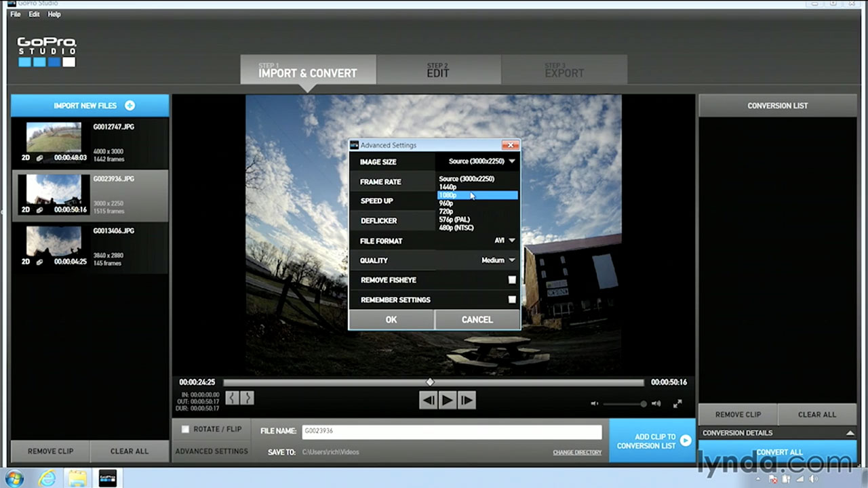Toggle the Remember Settings checkbox
868x488 pixels.
tap(512, 299)
